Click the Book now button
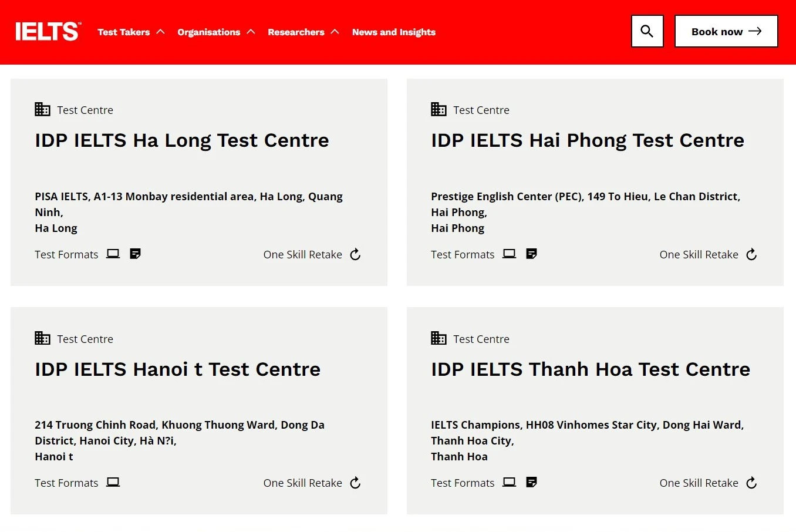The image size is (796, 532). pos(726,31)
